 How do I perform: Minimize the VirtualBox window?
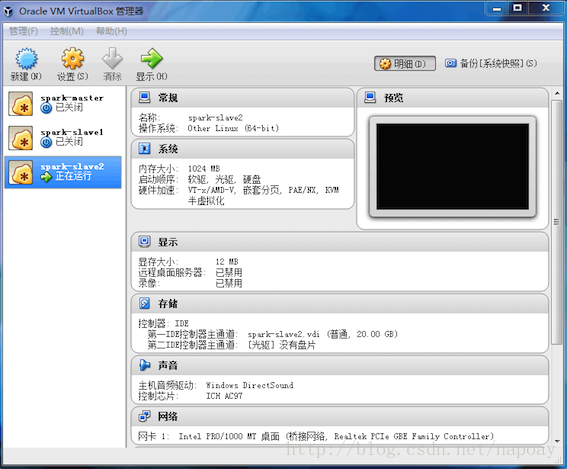497,8
